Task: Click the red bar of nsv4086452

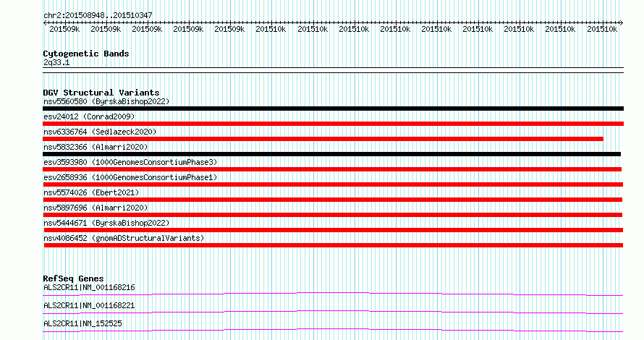Action: [334, 245]
